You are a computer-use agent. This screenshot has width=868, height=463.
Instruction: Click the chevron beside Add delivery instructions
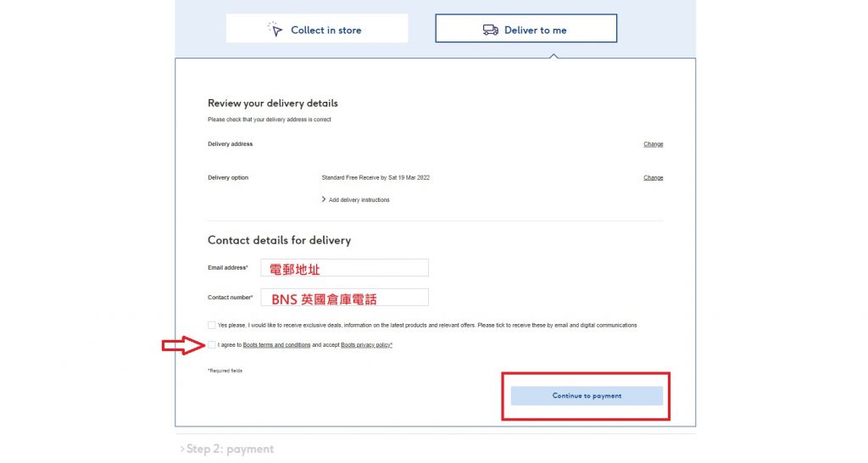323,199
